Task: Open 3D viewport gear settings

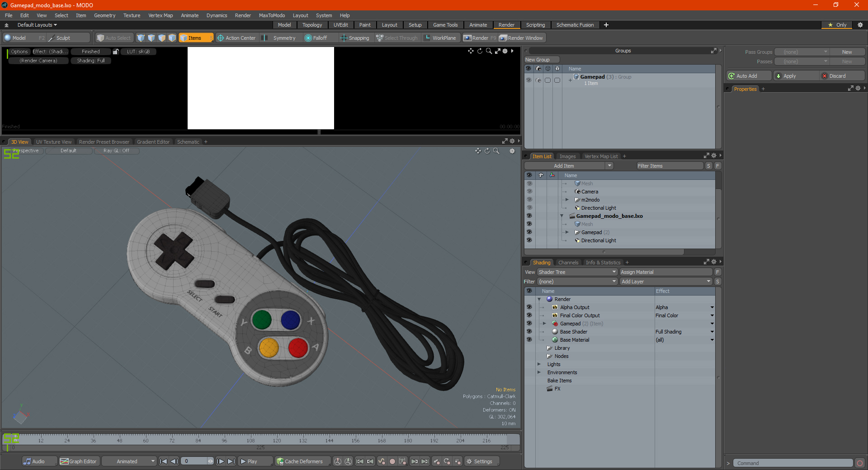Action: 512,151
